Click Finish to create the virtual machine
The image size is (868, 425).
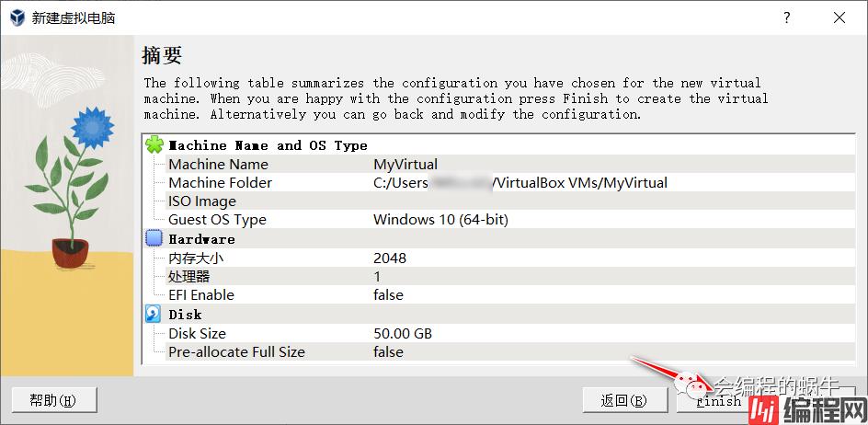(718, 401)
